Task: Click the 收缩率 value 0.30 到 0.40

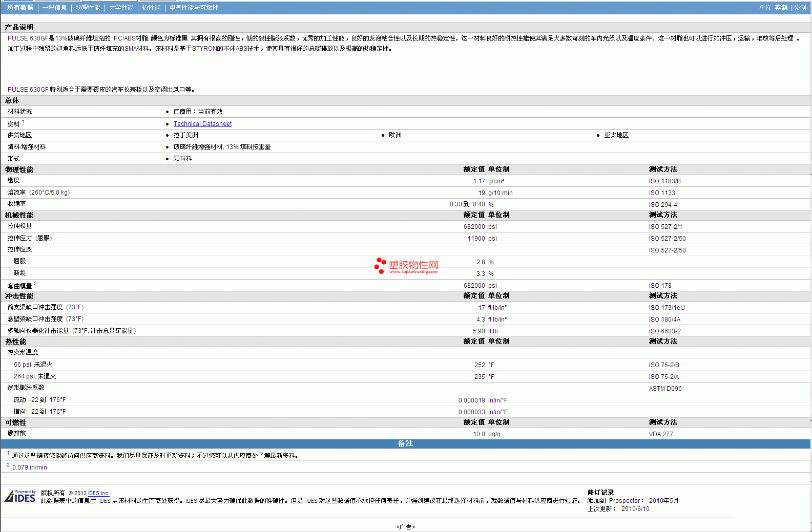Action: 467,204
